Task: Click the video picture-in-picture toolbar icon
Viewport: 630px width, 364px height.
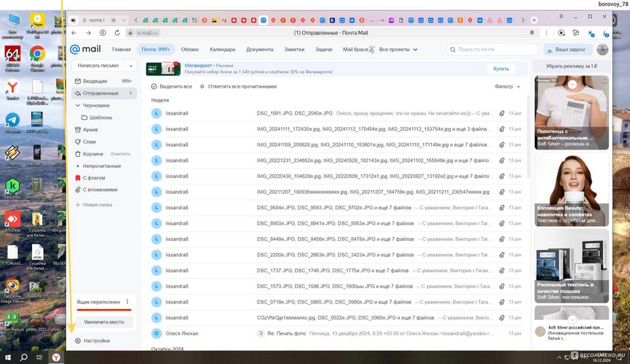Action: [x=562, y=33]
